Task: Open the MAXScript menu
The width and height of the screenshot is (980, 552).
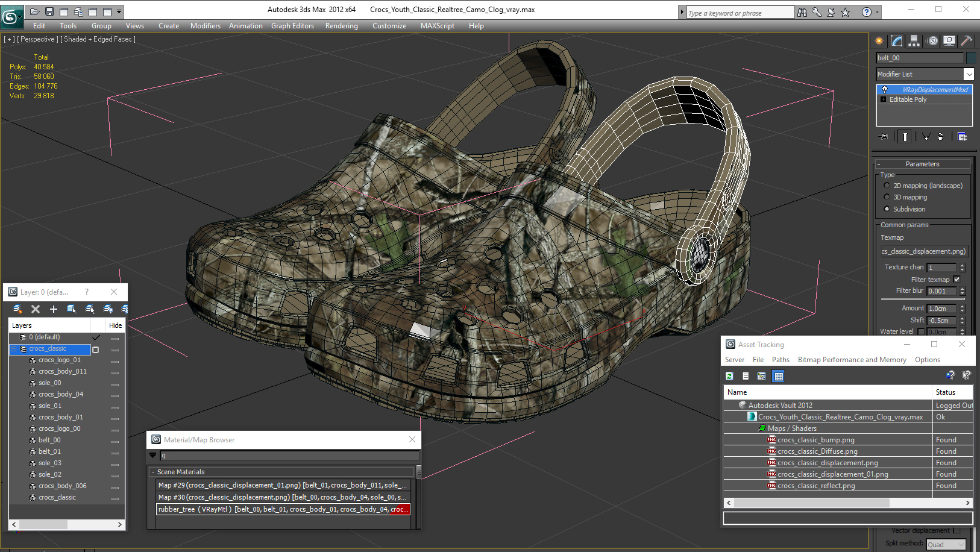Action: 438,26
